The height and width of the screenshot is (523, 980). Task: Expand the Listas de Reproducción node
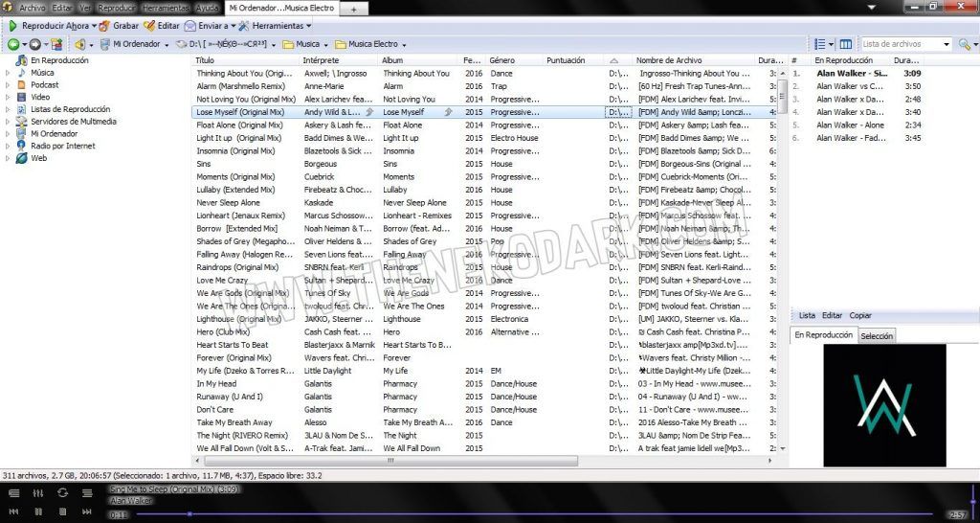(x=8, y=109)
